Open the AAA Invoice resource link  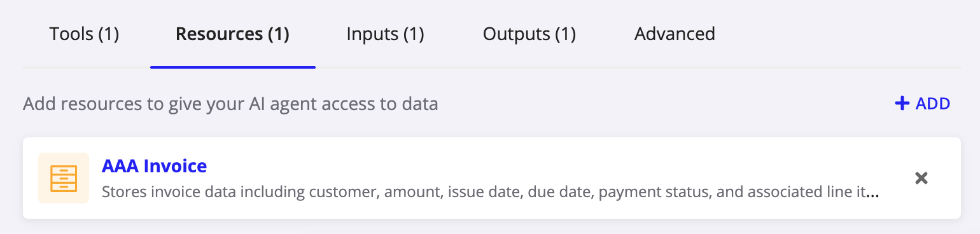pos(154,166)
